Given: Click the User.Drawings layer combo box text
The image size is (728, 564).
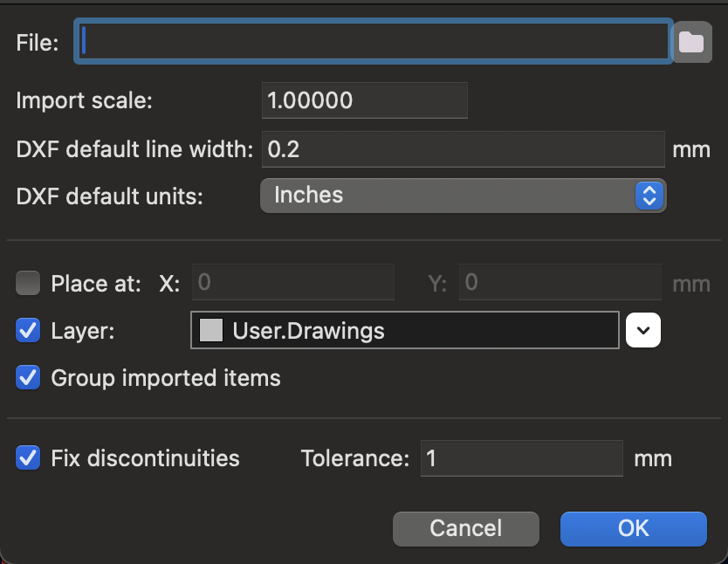Looking at the screenshot, I should coord(307,331).
